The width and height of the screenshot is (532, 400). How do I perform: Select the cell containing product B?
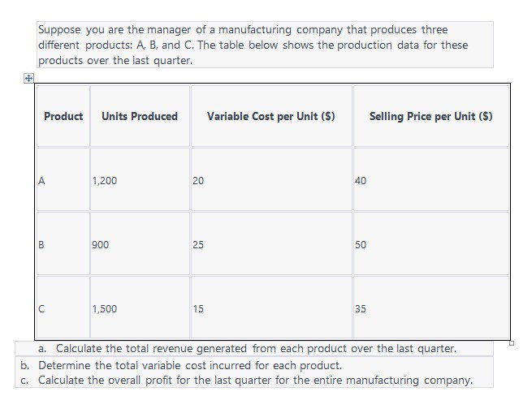coord(63,243)
